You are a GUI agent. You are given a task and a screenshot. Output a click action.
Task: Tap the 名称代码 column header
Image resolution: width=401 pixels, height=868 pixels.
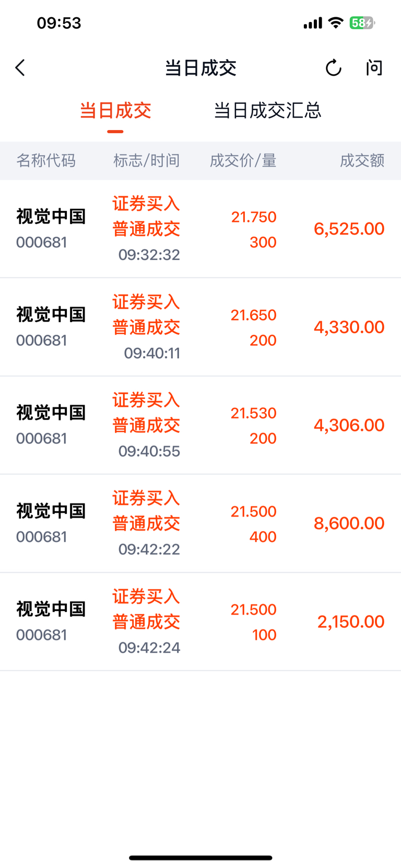pyautogui.click(x=46, y=160)
